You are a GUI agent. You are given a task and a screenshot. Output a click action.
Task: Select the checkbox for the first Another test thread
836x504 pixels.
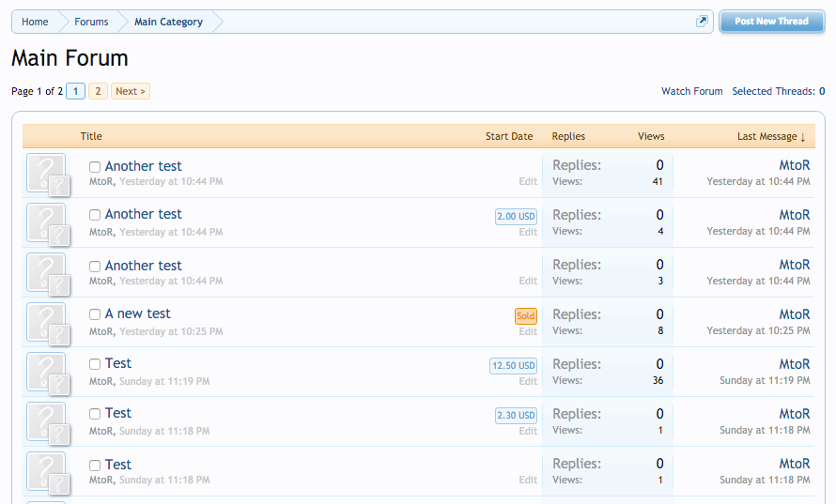[x=95, y=167]
